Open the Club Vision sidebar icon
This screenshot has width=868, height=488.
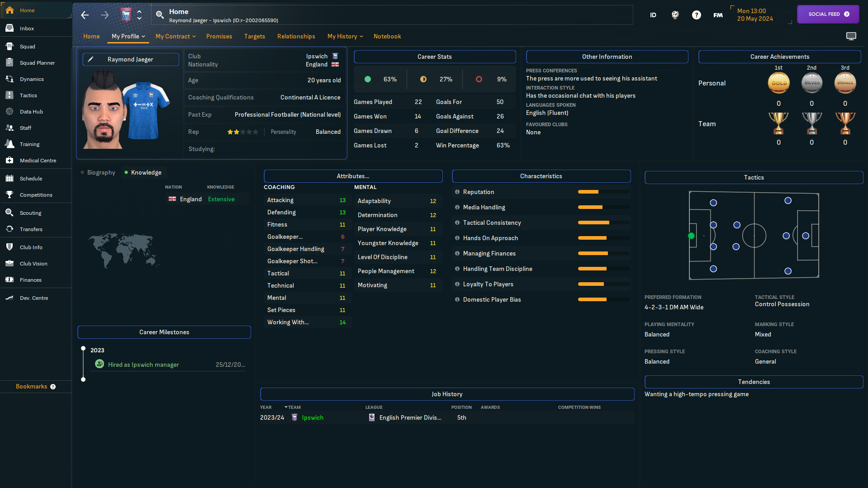9,263
